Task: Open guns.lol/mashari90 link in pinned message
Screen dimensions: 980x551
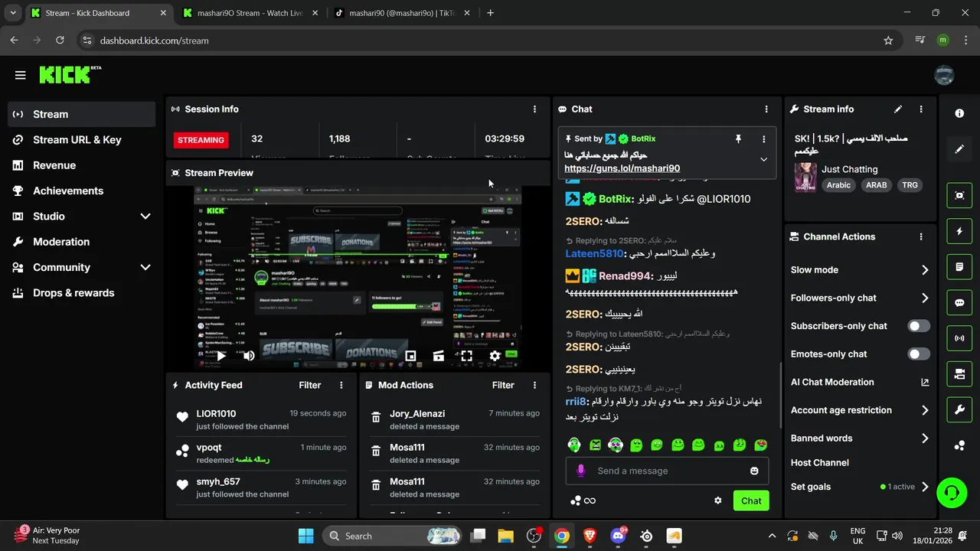Action: coord(622,168)
